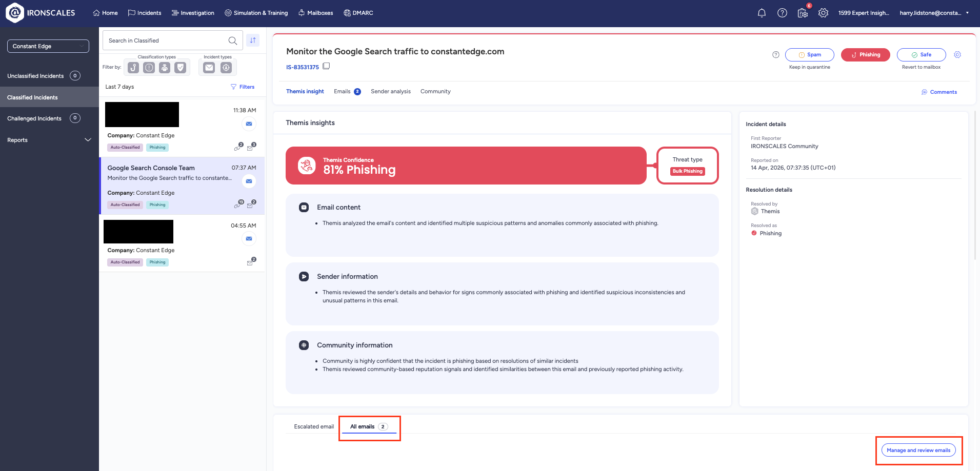The width and height of the screenshot is (980, 471).
Task: Select the Google Search Console Team incident
Action: tap(182, 186)
